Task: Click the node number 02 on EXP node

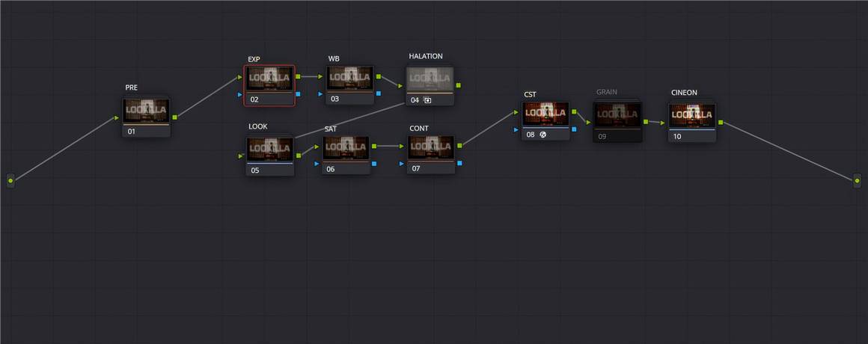Action: pyautogui.click(x=254, y=99)
